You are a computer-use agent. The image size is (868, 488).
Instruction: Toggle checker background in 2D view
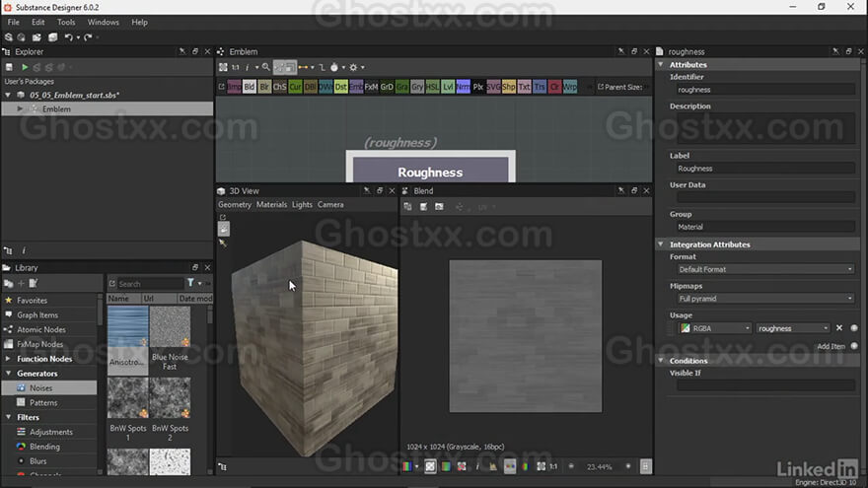click(x=430, y=466)
